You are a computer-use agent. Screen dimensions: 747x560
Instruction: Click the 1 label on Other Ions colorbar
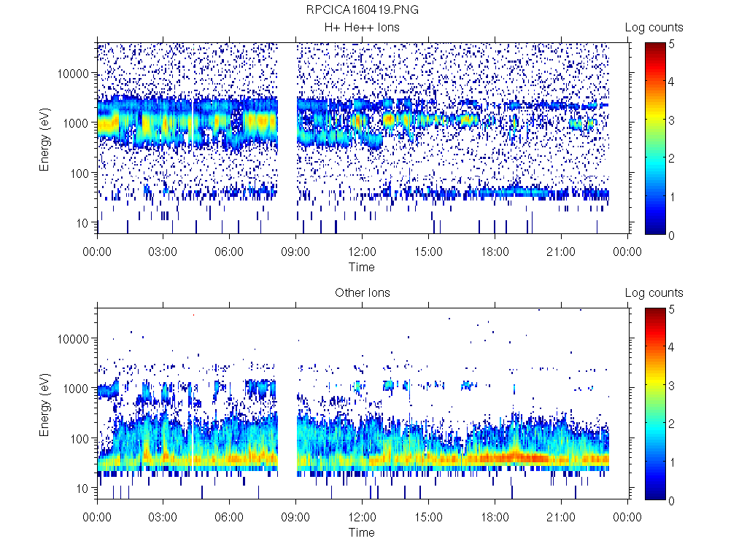pos(671,462)
